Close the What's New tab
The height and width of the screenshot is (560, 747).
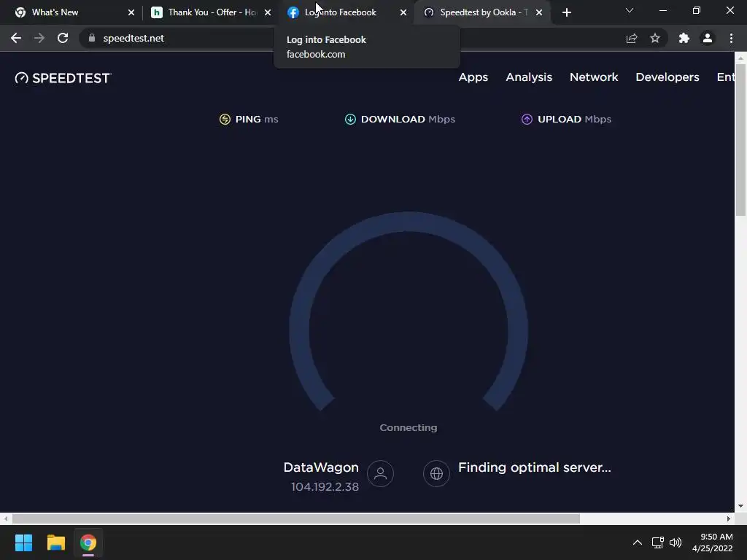click(x=131, y=12)
